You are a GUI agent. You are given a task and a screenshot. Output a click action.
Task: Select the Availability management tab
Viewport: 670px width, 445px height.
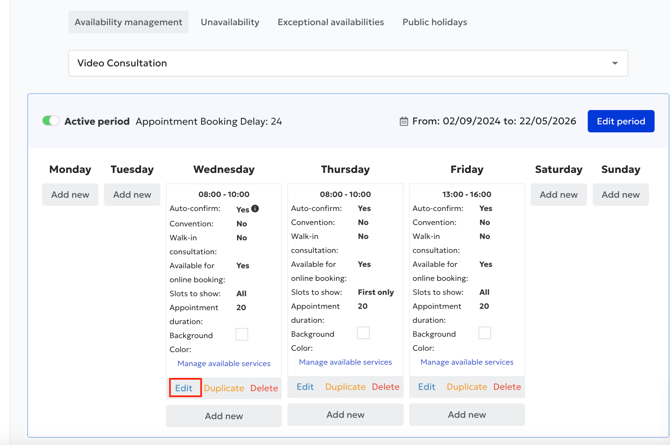[128, 22]
